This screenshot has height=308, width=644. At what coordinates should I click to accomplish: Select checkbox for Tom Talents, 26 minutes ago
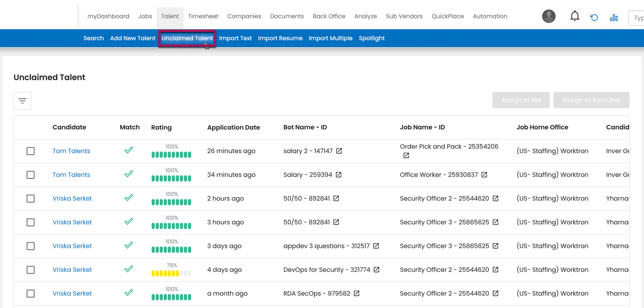coord(30,151)
